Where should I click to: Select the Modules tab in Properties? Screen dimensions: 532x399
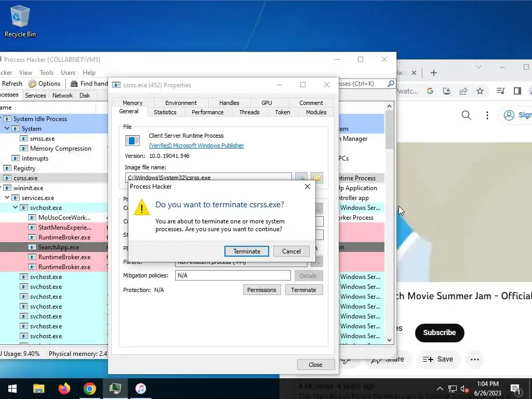[316, 112]
